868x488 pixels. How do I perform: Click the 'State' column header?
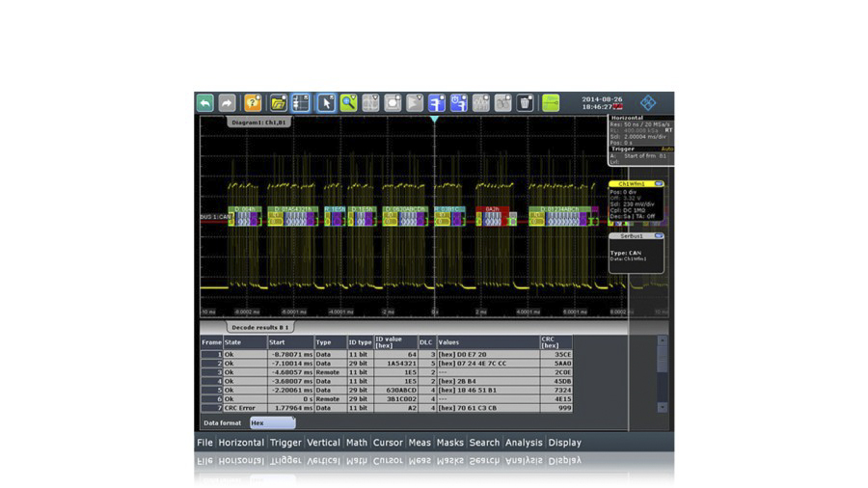(x=245, y=342)
